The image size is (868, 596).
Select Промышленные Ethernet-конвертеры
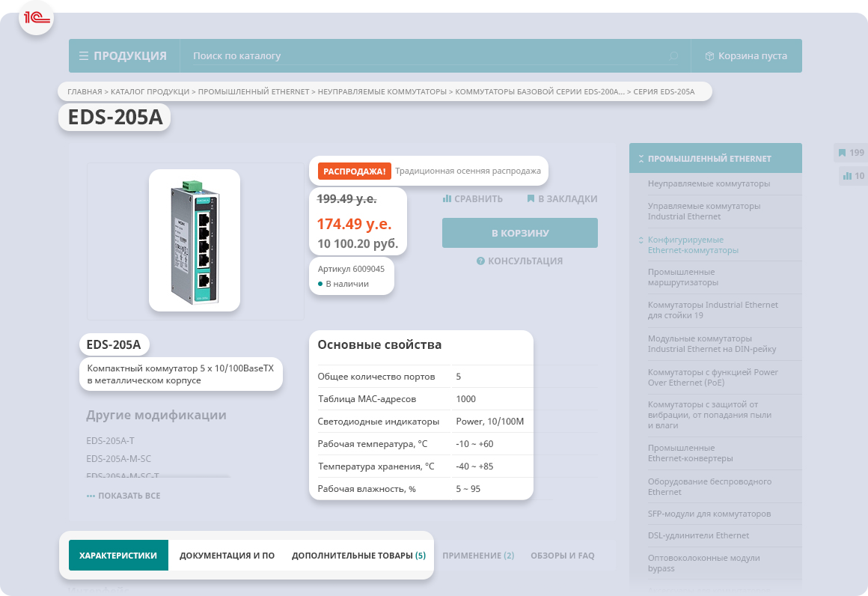tap(691, 453)
